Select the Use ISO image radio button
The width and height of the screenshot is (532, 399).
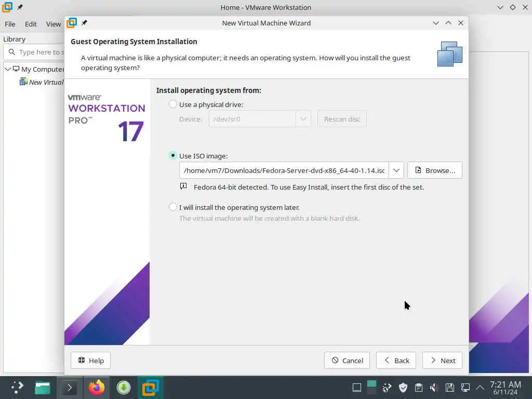click(172, 155)
